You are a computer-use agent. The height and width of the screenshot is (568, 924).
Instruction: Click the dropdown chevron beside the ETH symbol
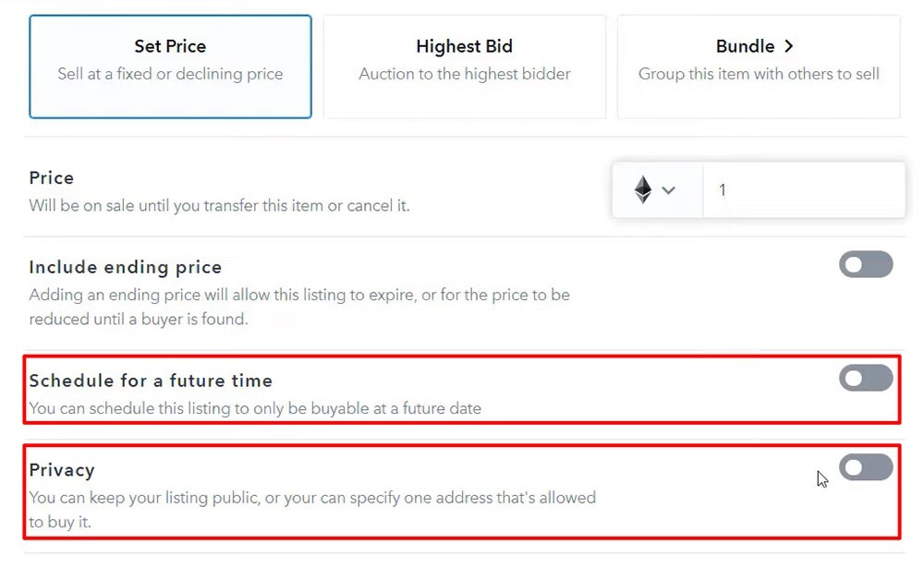tap(670, 189)
